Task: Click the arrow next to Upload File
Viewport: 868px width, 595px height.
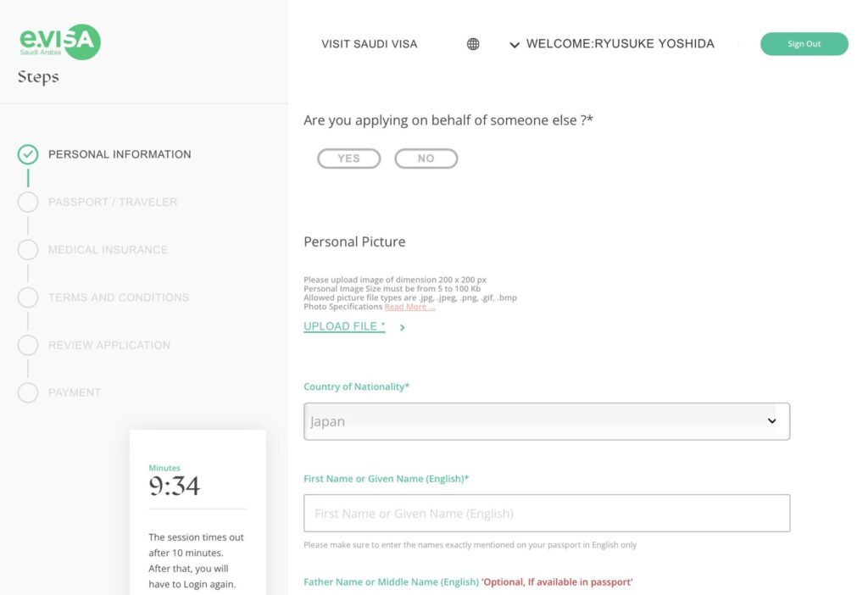Action: pyautogui.click(x=403, y=328)
